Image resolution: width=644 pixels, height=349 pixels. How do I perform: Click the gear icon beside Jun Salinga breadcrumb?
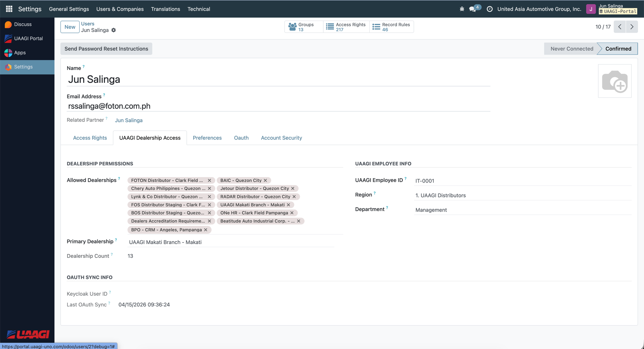(113, 30)
